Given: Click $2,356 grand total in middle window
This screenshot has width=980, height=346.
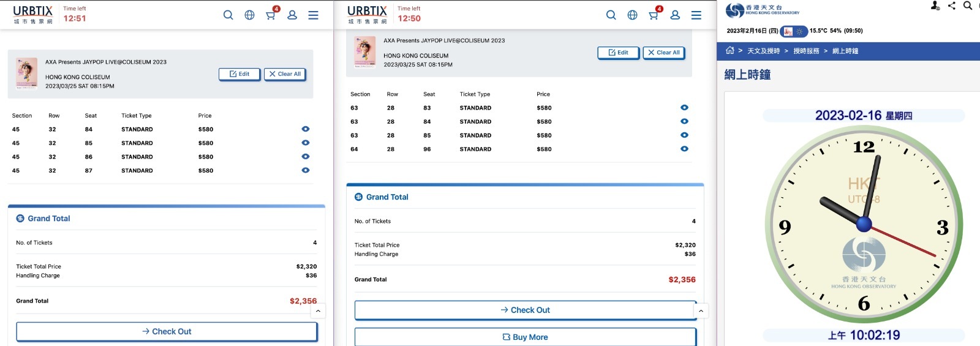Looking at the screenshot, I should tap(682, 279).
